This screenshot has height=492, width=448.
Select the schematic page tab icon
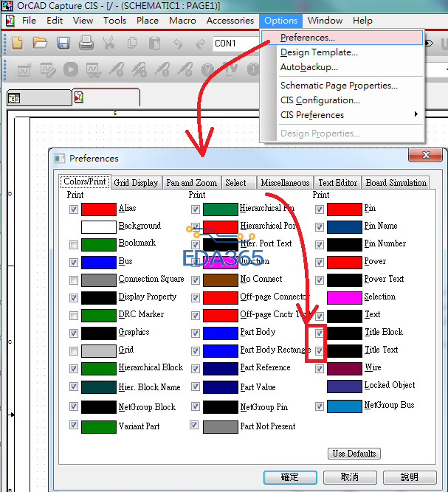[79, 97]
